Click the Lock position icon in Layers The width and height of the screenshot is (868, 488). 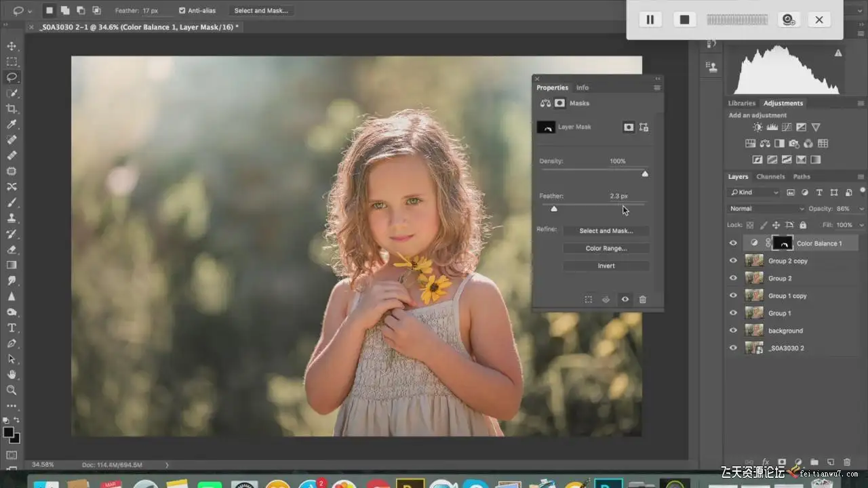(x=776, y=225)
